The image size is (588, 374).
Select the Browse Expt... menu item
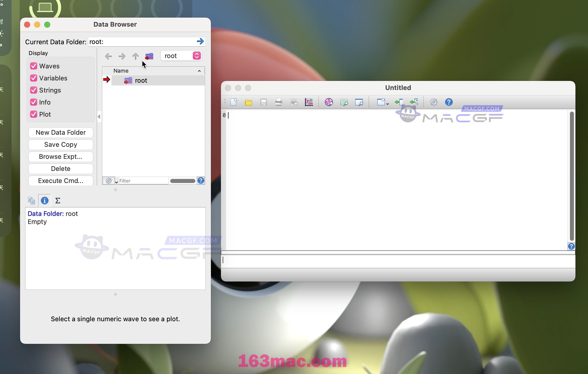61,156
